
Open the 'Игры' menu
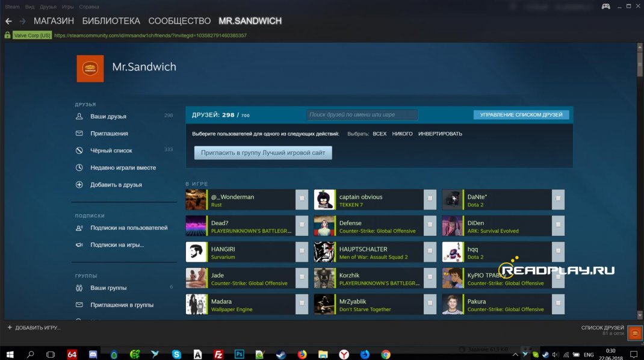68,7
